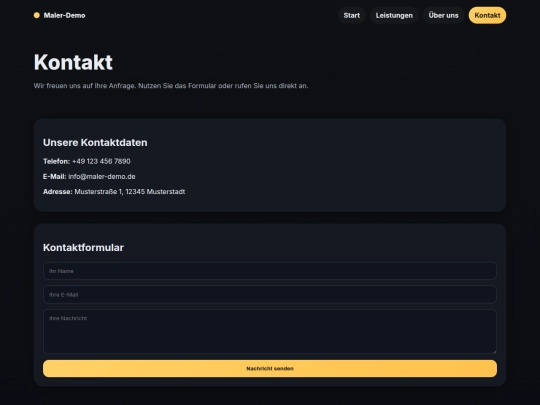540x405 pixels.
Task: Go to the Leistungen page
Action: pos(394,15)
